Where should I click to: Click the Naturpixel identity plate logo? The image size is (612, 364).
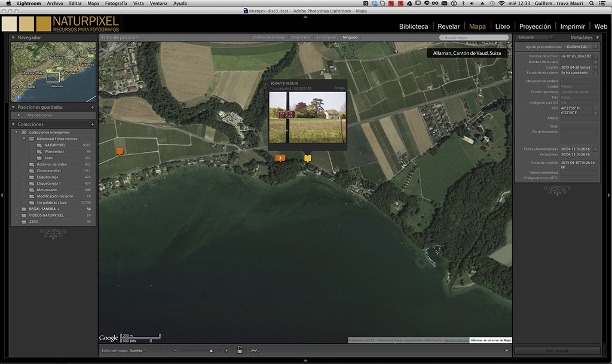(x=60, y=24)
